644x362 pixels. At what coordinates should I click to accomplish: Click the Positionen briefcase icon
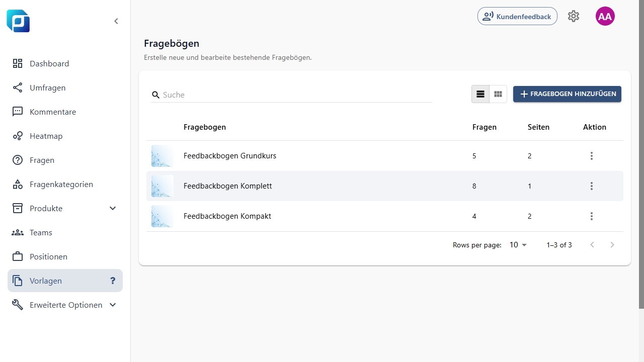(18, 256)
